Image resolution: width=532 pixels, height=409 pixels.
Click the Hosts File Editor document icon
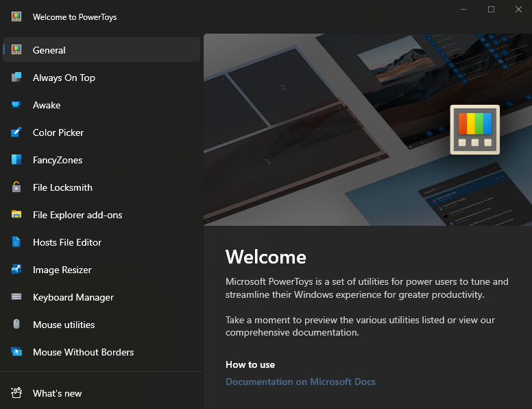[x=16, y=242]
